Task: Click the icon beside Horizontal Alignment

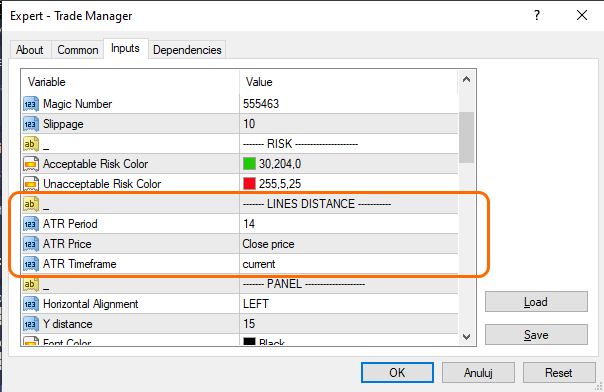Action: pos(31,304)
